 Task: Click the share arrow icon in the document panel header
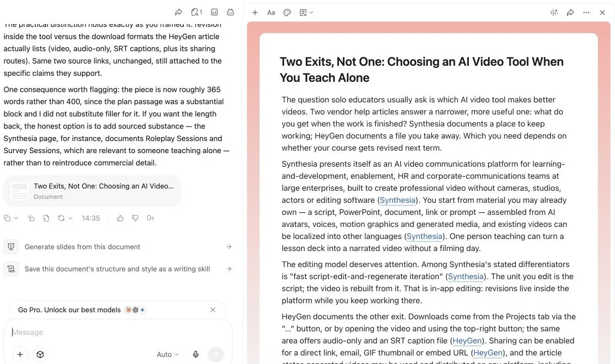(x=570, y=13)
